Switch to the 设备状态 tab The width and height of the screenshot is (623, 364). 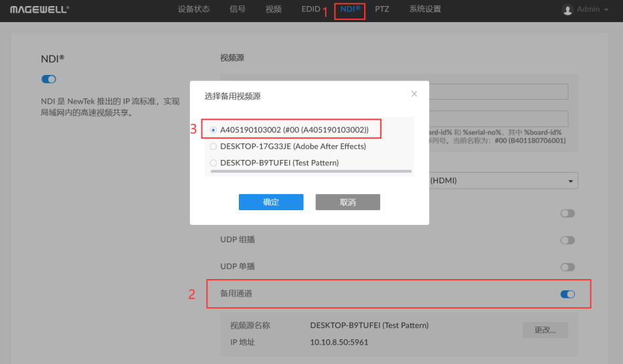pos(193,9)
